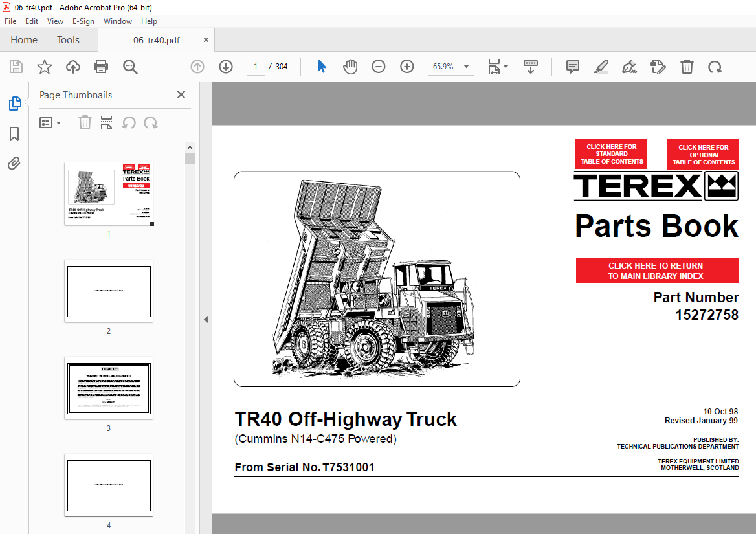The width and height of the screenshot is (756, 534).
Task: Click the TR40 Off-Highway Truck title
Action: (x=345, y=419)
